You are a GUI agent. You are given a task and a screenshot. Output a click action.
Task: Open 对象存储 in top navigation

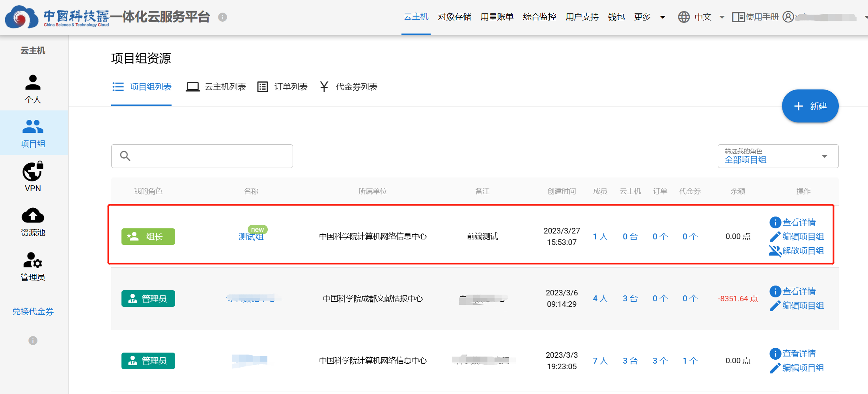[454, 17]
